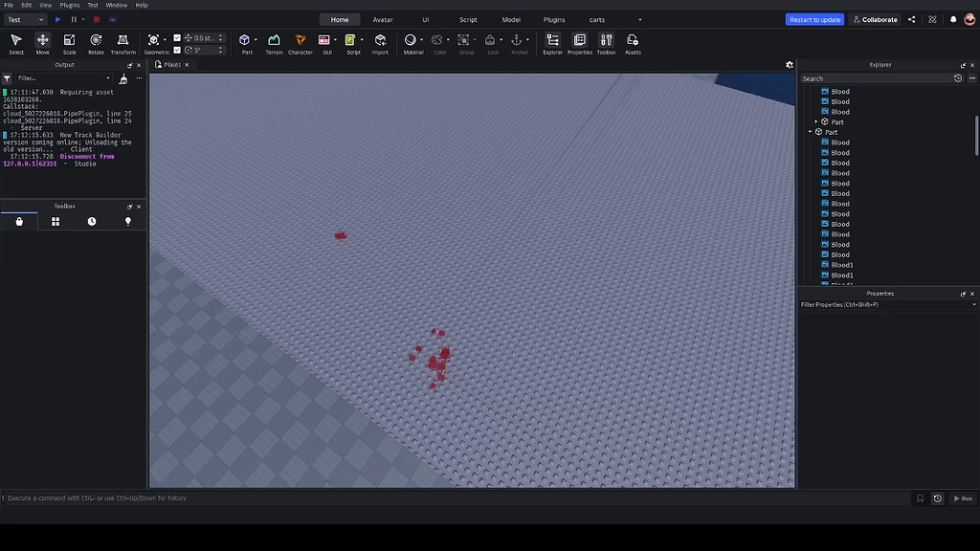
Task: Toggle the Toolbox panel from toolbar
Action: click(x=606, y=44)
